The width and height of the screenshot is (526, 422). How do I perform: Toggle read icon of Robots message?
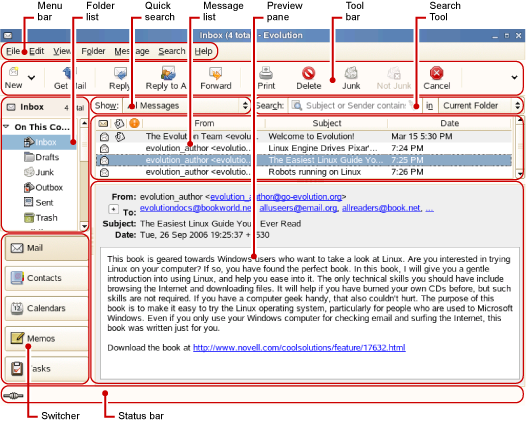tap(105, 172)
